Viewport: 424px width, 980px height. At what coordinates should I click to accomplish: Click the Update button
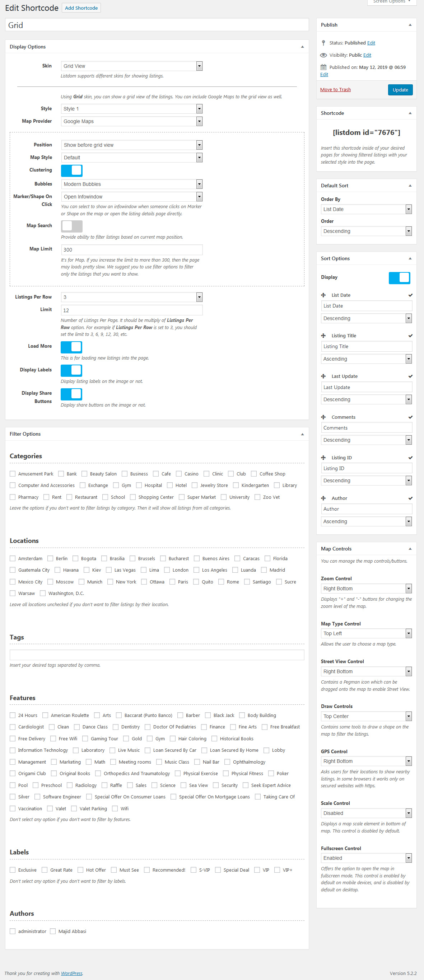coord(400,90)
